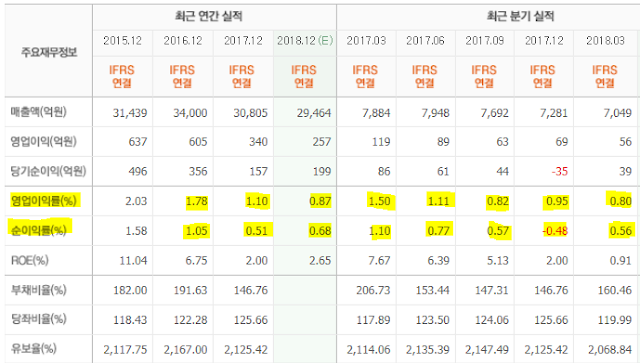Click the quarterly revenue 7,049
640x363 pixels.
(618, 113)
